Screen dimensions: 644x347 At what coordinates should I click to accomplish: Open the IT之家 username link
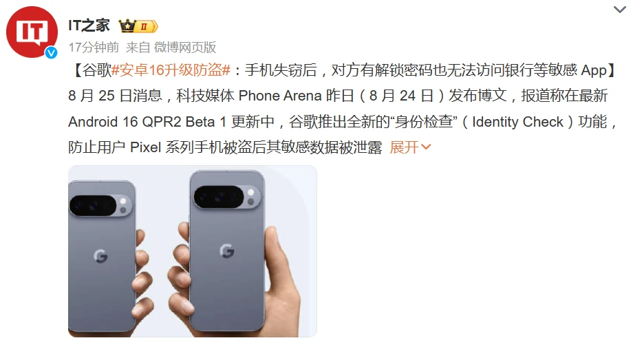click(89, 25)
